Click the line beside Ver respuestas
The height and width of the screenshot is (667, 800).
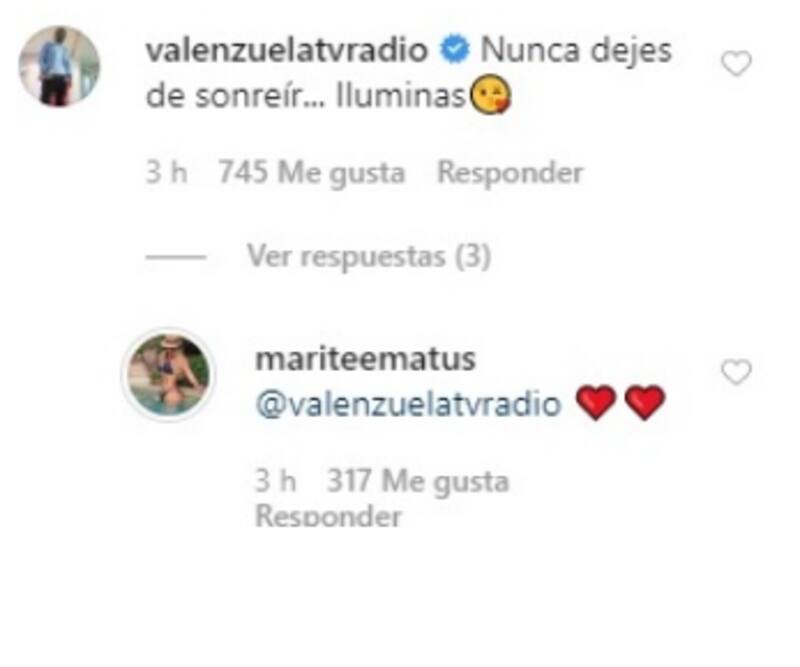pos(176,257)
